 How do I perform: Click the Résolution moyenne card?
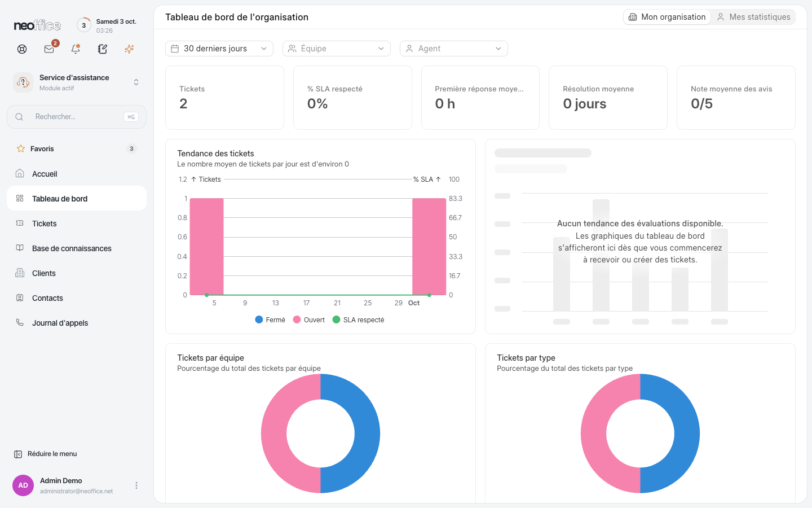click(608, 98)
